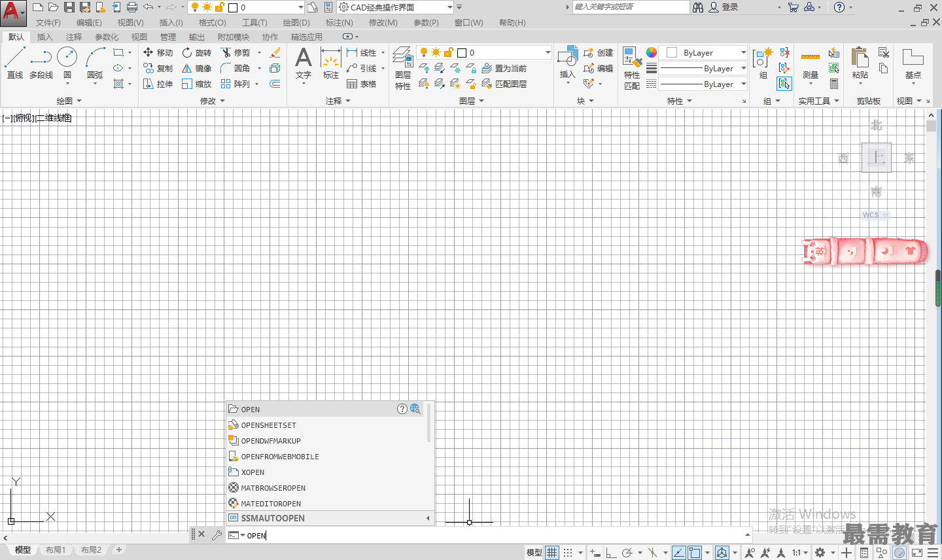Switch to the 附加模块 ribbon tab
Image resolution: width=942 pixels, height=560 pixels.
[234, 37]
